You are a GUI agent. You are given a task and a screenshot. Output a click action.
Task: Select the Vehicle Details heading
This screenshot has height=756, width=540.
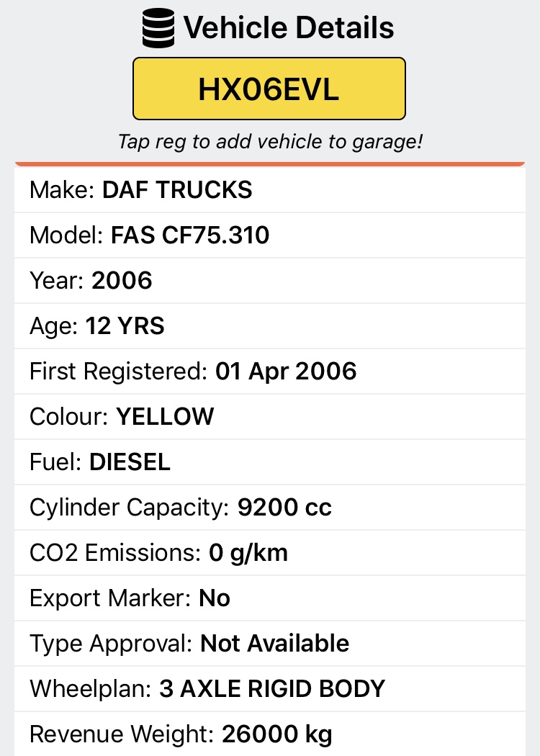(288, 27)
